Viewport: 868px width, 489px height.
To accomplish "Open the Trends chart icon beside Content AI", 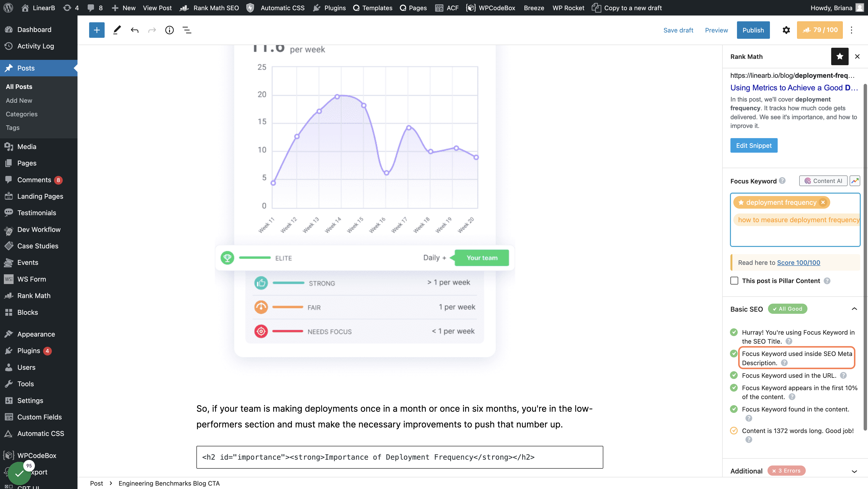I will pyautogui.click(x=855, y=181).
